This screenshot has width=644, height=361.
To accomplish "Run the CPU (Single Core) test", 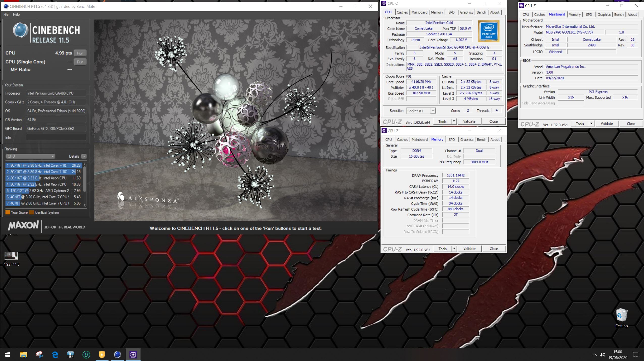I will [x=80, y=62].
